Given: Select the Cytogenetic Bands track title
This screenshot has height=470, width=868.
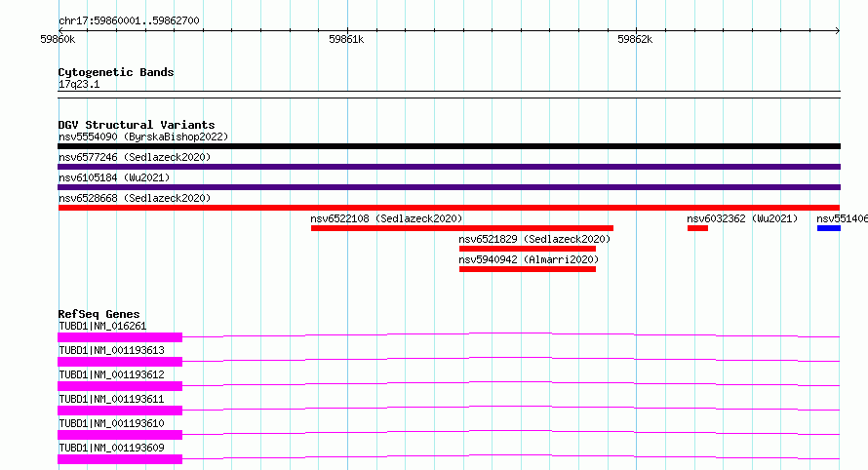Looking at the screenshot, I should (x=116, y=72).
